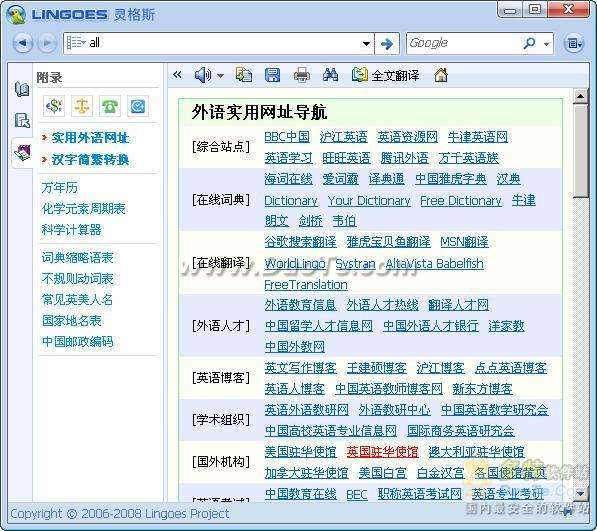Select 汉字简繁转换 in the appendix list
The height and width of the screenshot is (531, 597).
coord(90,159)
